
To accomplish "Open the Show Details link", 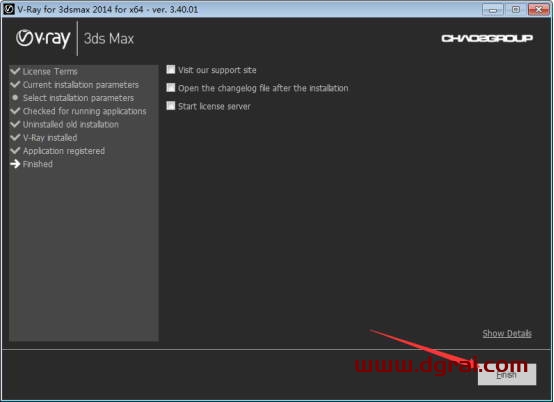I will coord(507,333).
